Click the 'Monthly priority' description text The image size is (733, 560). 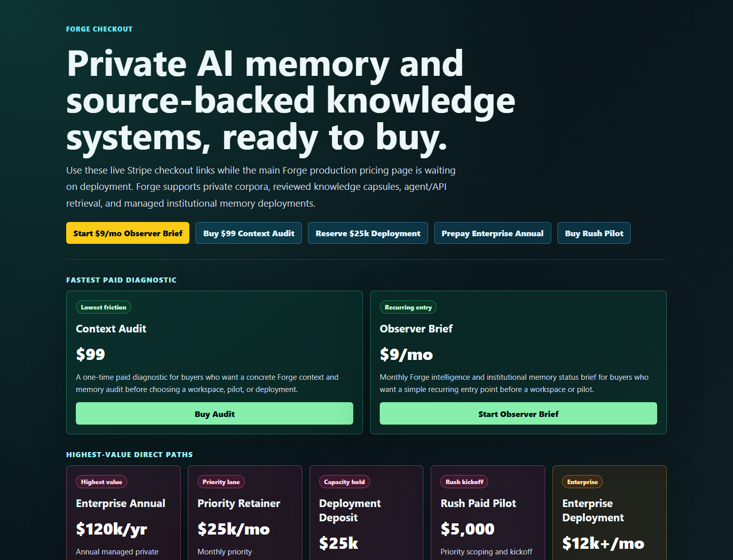(224, 552)
